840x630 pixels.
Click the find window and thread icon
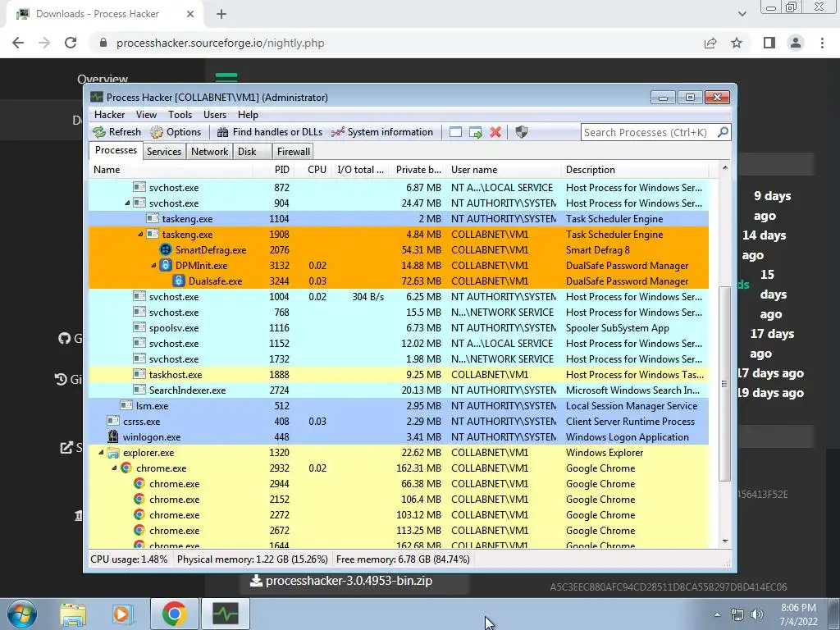tap(475, 132)
